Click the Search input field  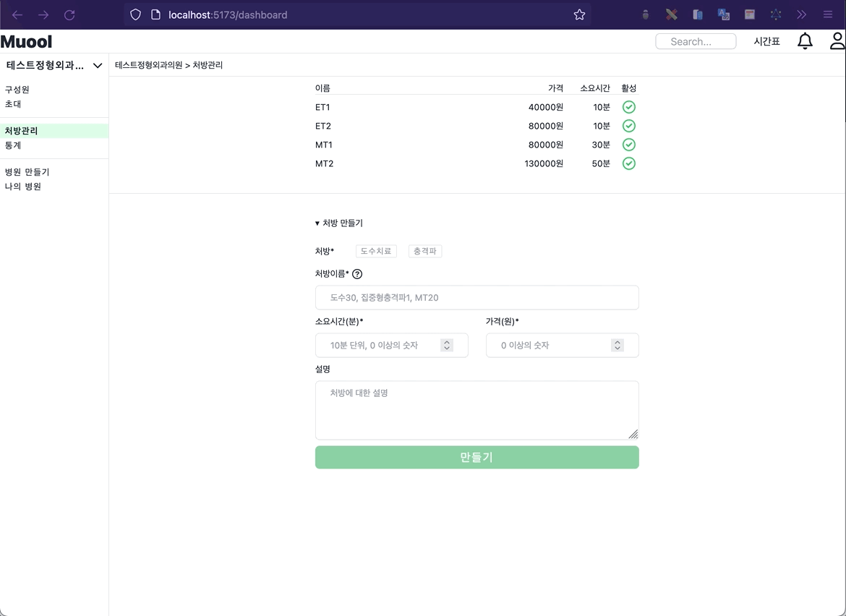tap(695, 41)
